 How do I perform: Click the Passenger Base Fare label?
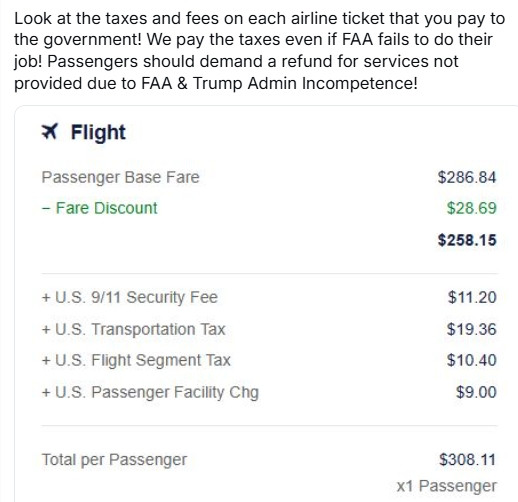[120, 177]
